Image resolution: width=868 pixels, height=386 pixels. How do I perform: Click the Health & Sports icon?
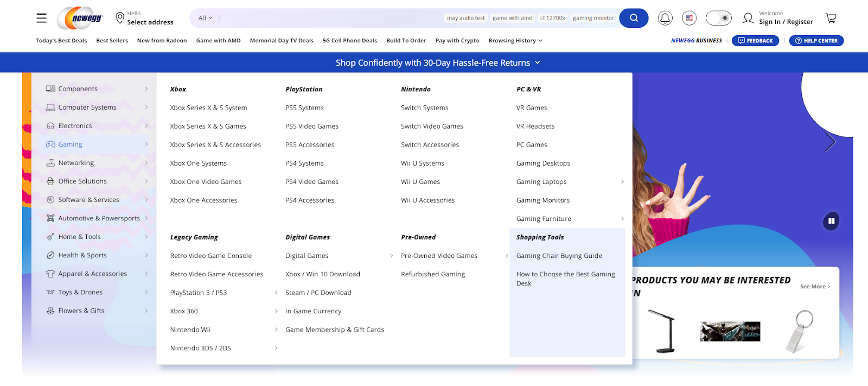pos(50,255)
